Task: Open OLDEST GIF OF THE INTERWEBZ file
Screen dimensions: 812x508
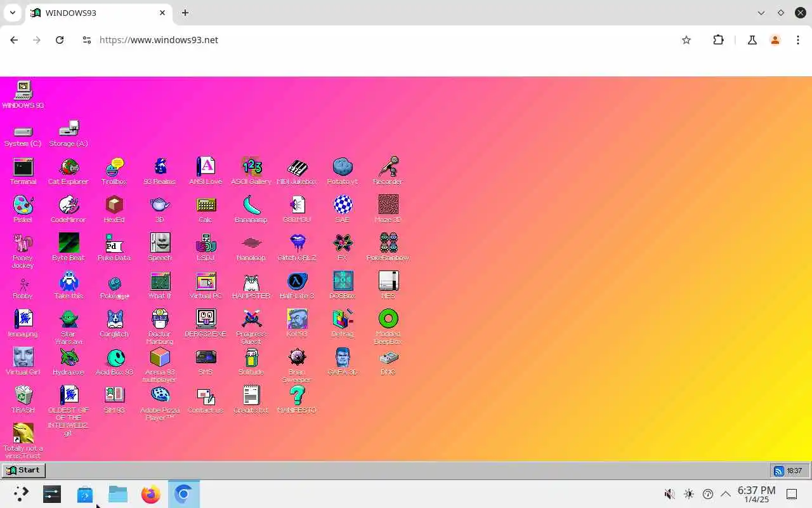Action: click(69, 411)
